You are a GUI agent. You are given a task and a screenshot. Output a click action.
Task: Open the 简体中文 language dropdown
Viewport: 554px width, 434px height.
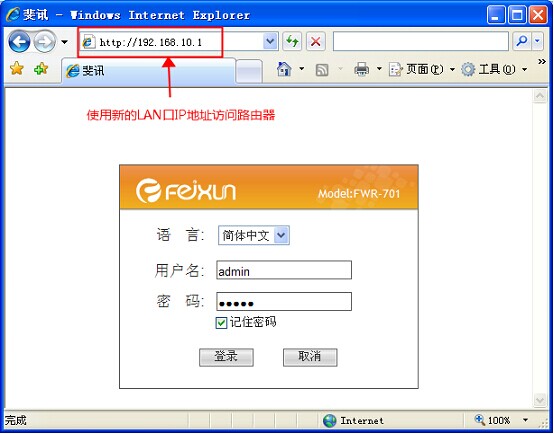click(254, 235)
